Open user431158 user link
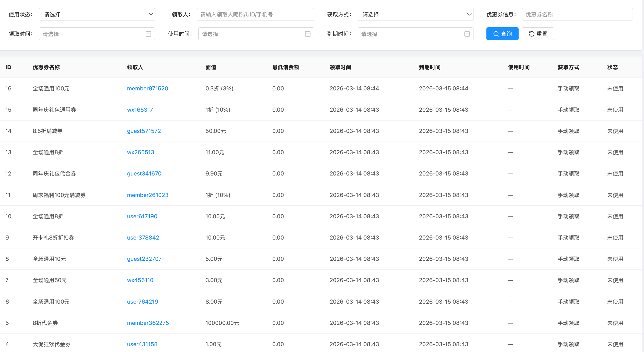 click(142, 344)
